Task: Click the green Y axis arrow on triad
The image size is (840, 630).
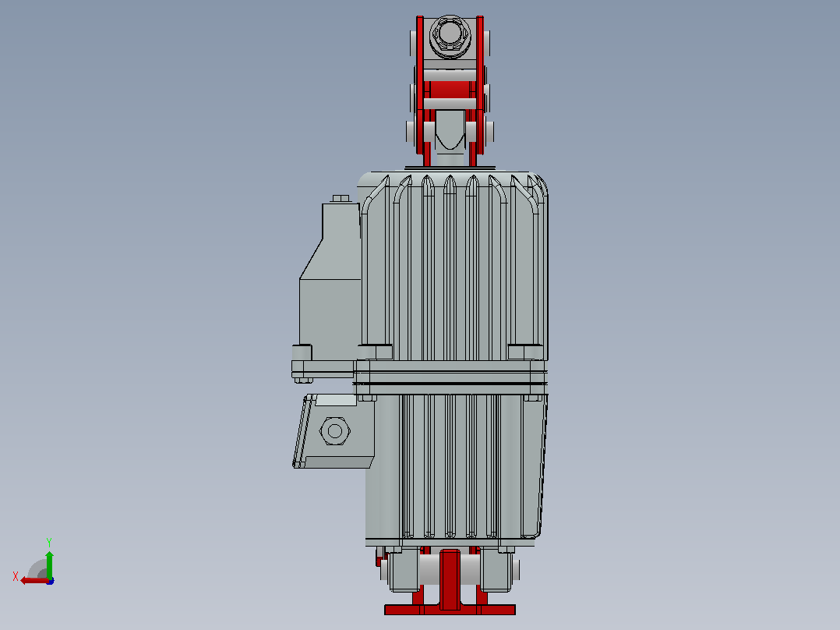Action: pyautogui.click(x=49, y=564)
